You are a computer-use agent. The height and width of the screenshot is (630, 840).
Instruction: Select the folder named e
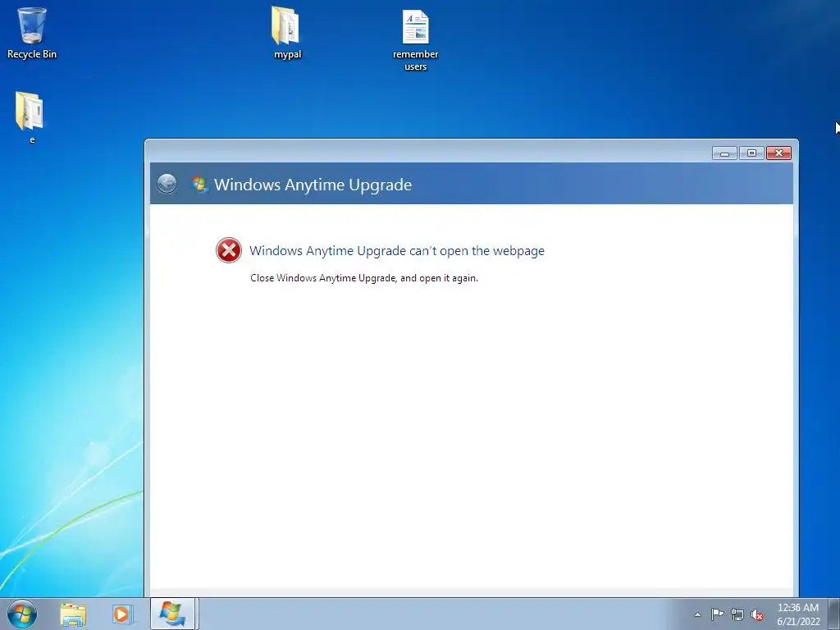(30, 117)
